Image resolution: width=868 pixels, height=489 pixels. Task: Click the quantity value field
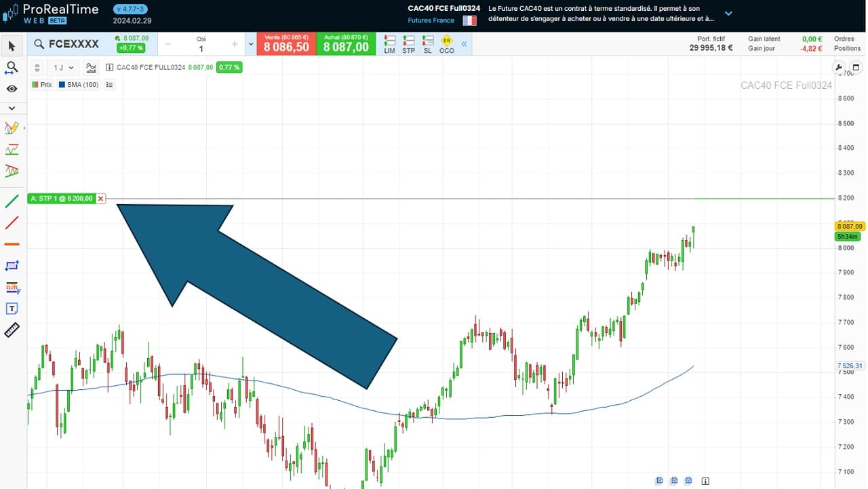pos(201,49)
